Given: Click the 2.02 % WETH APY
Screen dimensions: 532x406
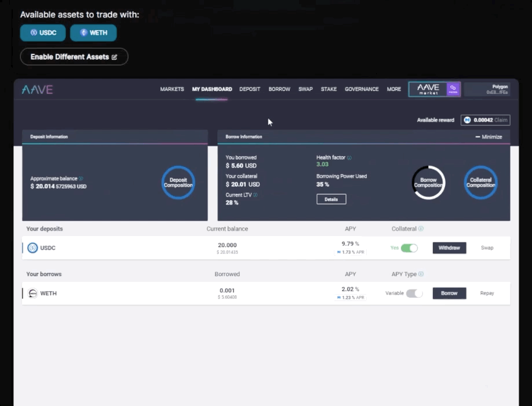Looking at the screenshot, I should pos(350,289).
